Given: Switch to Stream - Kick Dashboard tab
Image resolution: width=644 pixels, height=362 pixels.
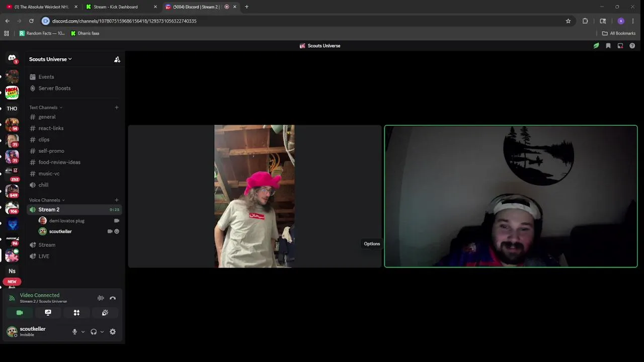Looking at the screenshot, I should coord(120,7).
